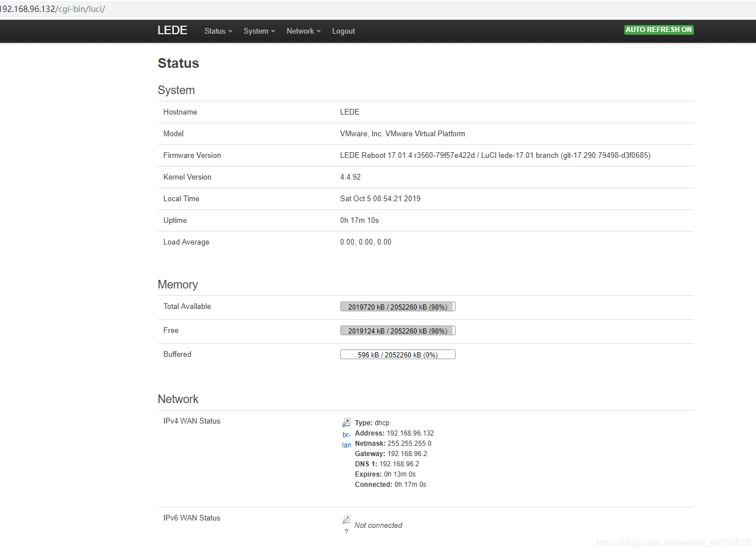This screenshot has width=756, height=553.
Task: Select the Connected 0h 17m 0s line
Action: pyautogui.click(x=390, y=485)
